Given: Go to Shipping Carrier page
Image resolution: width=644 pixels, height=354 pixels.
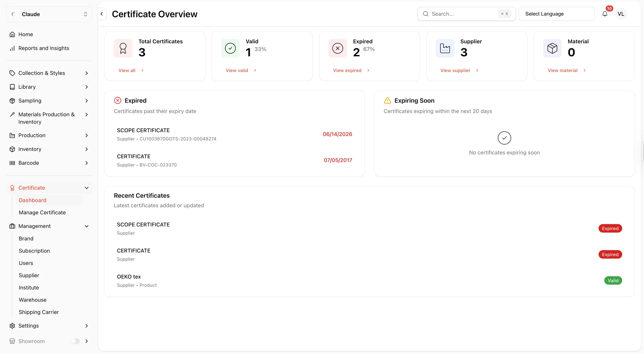Looking at the screenshot, I should 39,312.
